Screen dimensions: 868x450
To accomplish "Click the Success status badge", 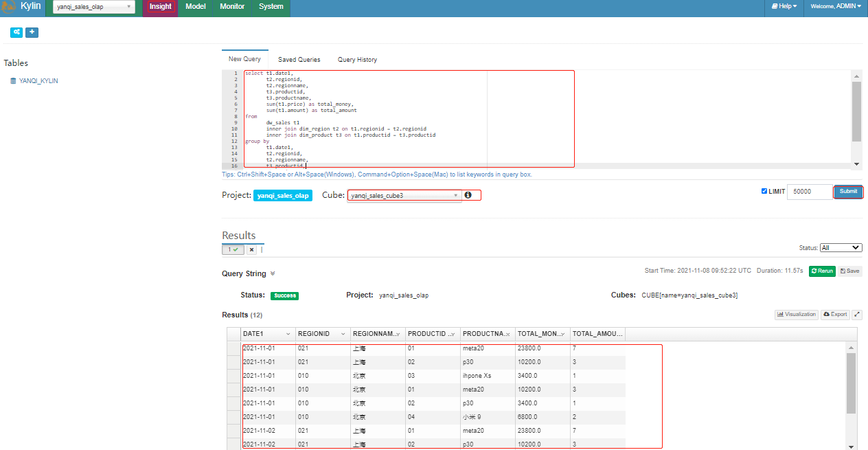I will pyautogui.click(x=284, y=295).
